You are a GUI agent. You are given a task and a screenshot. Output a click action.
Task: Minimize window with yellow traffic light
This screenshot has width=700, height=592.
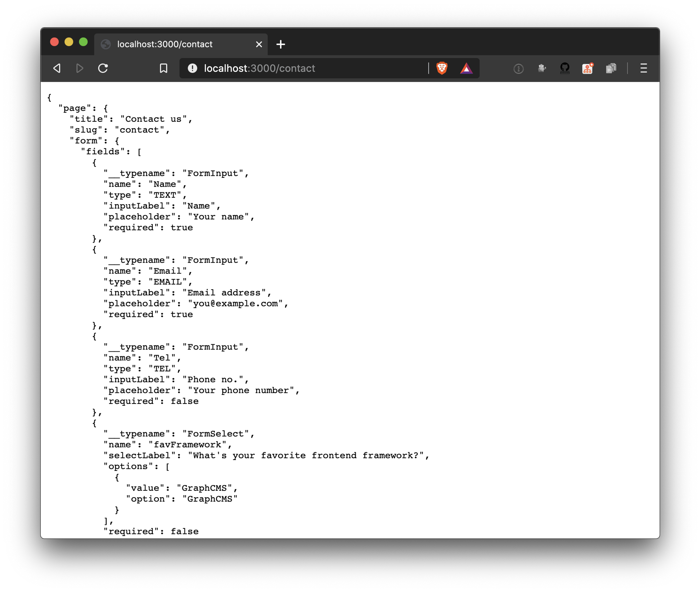[69, 41]
